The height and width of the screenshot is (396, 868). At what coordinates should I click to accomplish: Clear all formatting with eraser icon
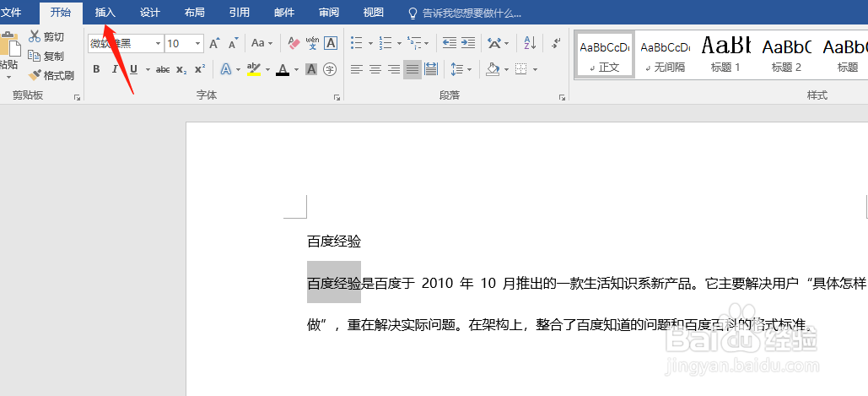tap(294, 43)
